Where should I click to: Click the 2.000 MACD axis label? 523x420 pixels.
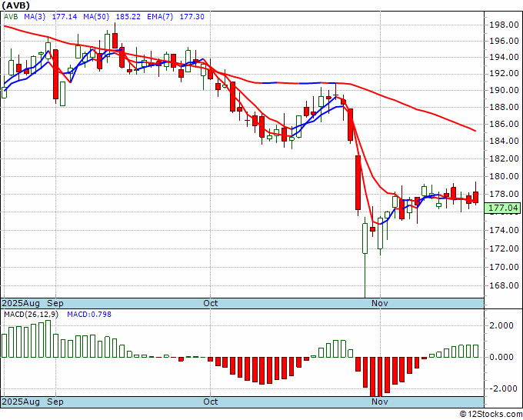tap(501, 326)
